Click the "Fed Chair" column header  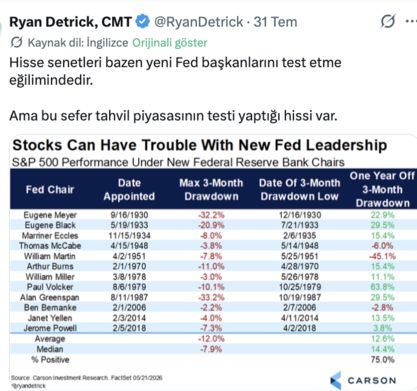50,189
